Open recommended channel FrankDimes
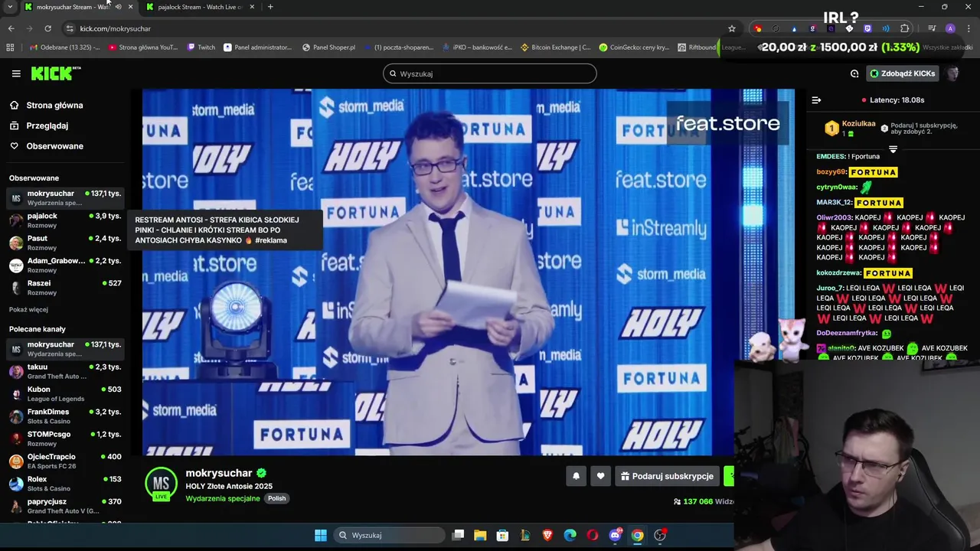Image resolution: width=980 pixels, height=551 pixels. point(65,416)
